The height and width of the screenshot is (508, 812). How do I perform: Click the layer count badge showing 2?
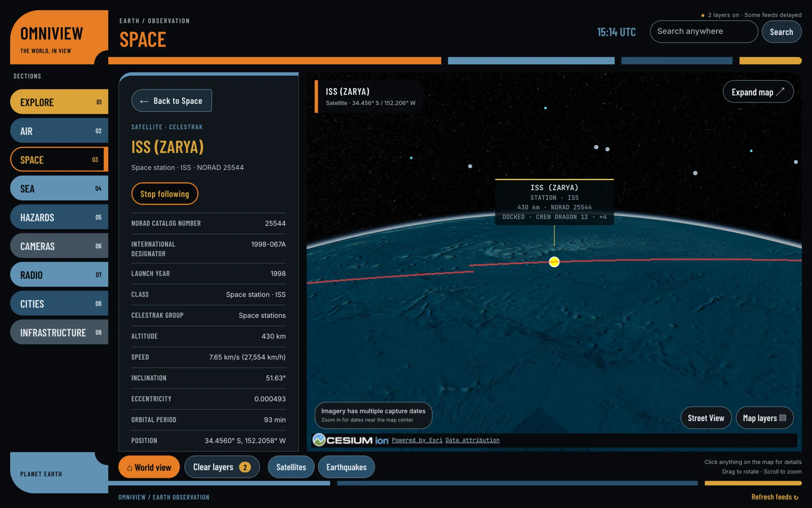pos(244,467)
